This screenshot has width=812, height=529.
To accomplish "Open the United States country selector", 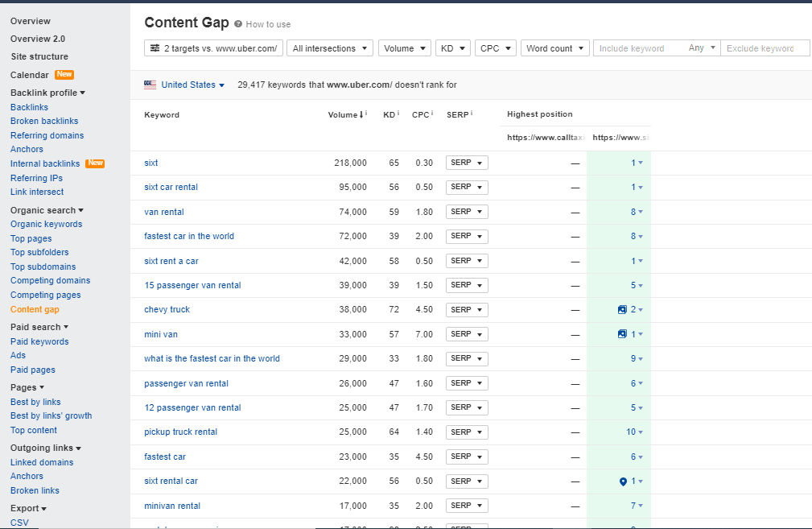I will coord(187,84).
